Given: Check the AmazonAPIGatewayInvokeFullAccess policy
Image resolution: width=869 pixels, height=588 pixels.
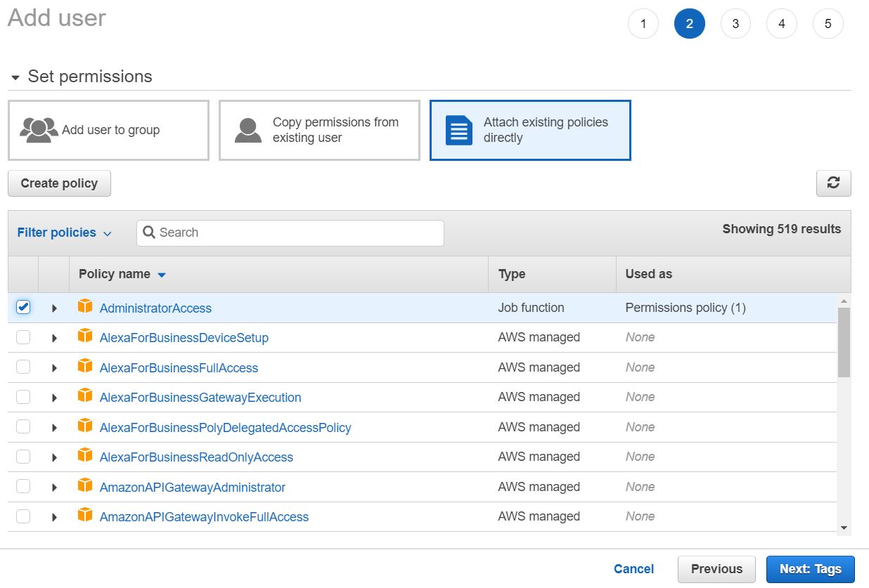Looking at the screenshot, I should [x=23, y=516].
